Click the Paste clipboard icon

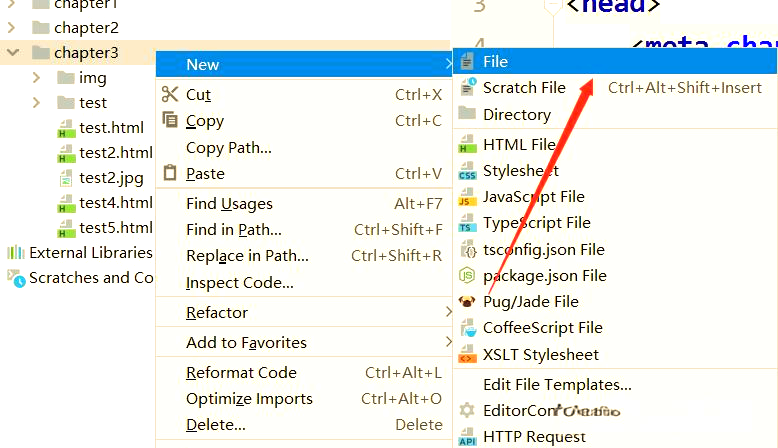coord(170,173)
